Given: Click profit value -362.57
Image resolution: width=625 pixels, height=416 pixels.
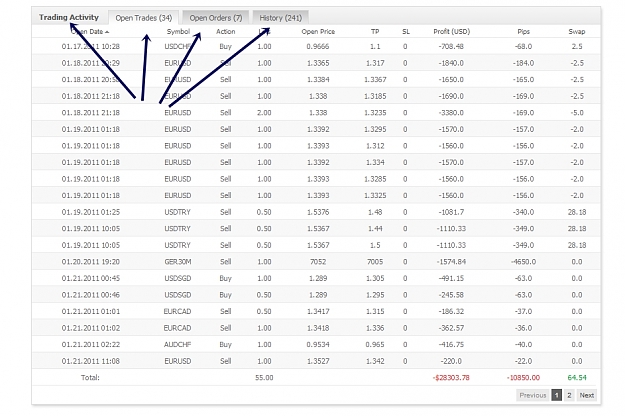Looking at the screenshot, I should click(x=451, y=328).
